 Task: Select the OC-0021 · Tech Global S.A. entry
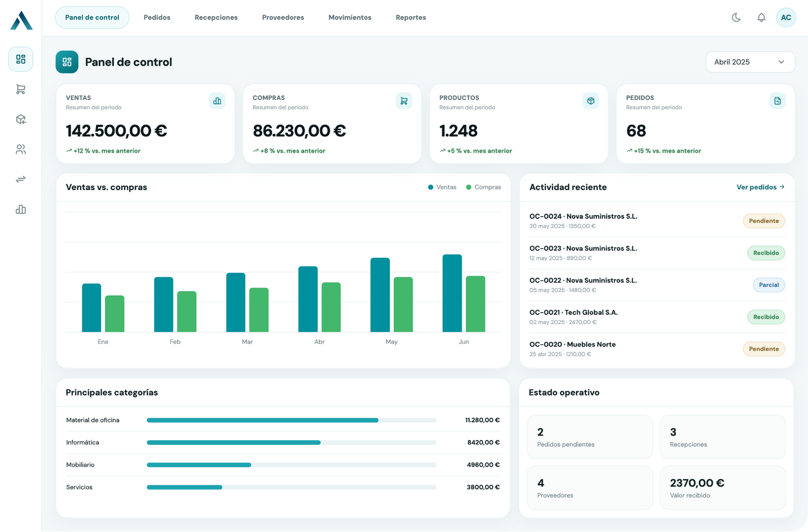[657, 317]
